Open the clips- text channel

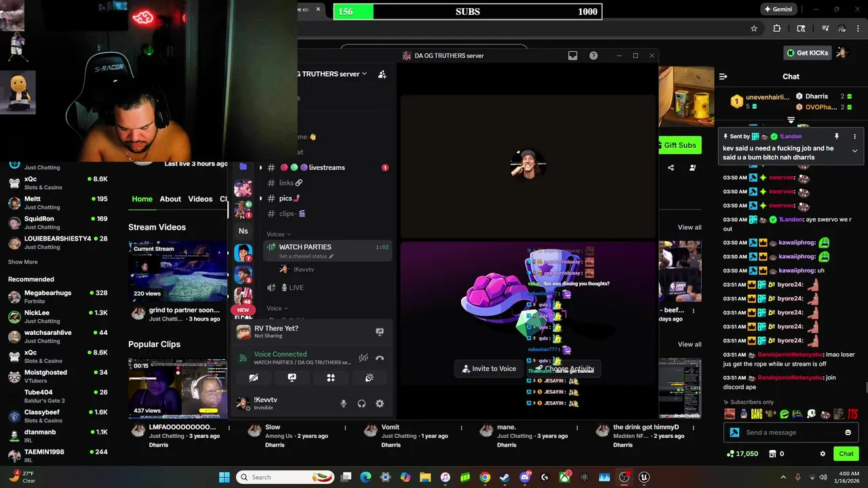[327, 213]
